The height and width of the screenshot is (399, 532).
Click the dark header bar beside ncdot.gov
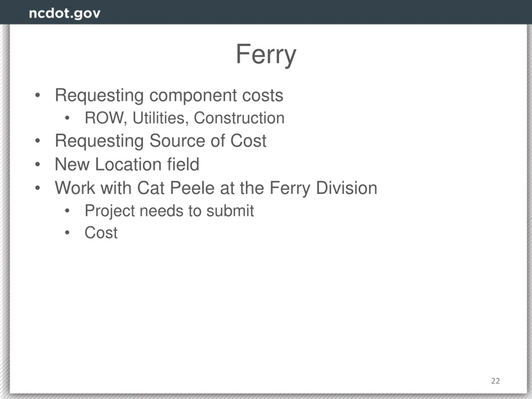pos(313,12)
